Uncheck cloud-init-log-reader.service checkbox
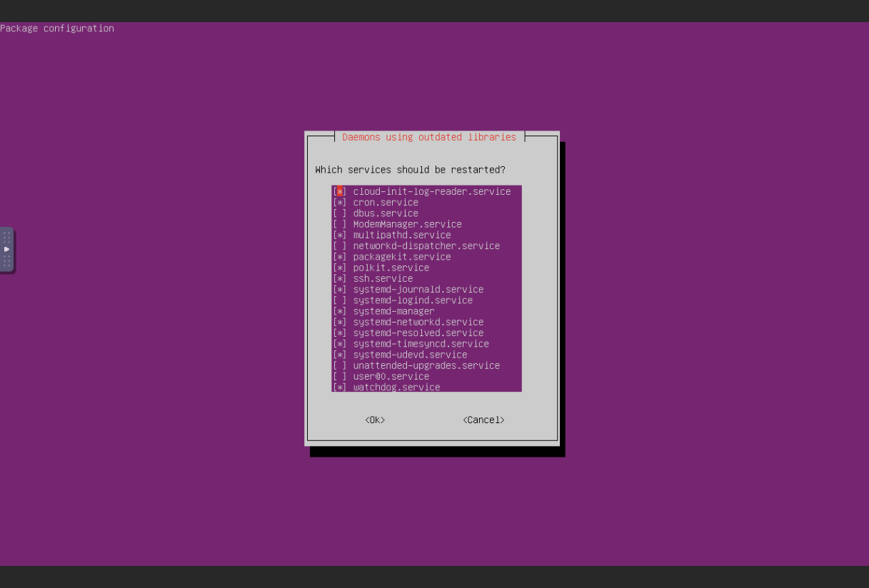Viewport: 869px width, 588px height. tap(340, 192)
